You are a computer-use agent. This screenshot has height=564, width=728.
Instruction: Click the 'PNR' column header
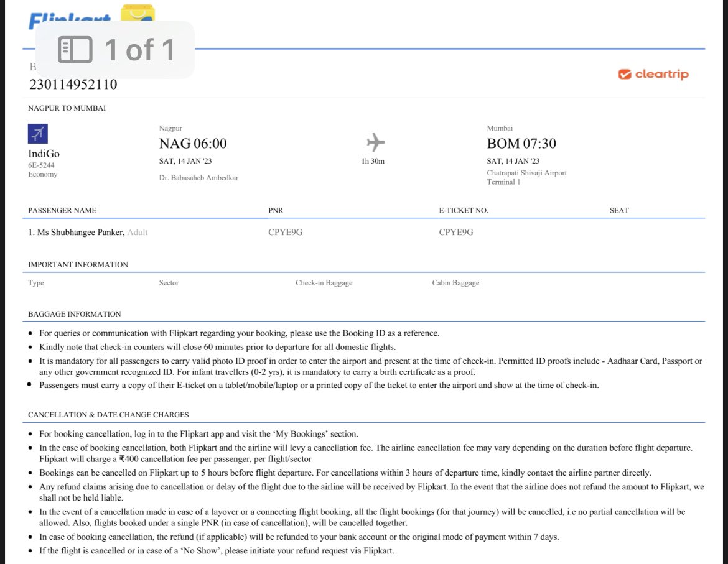pos(276,210)
